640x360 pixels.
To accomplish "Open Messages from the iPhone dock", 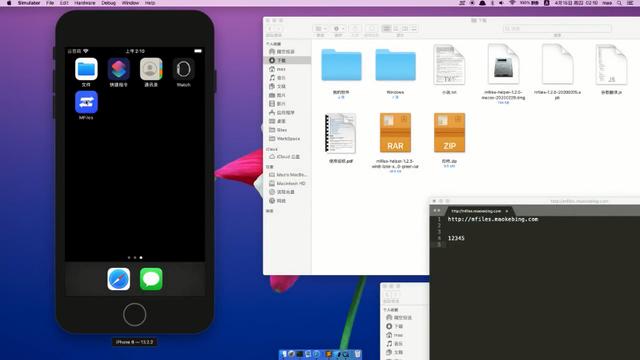I will pos(151,279).
